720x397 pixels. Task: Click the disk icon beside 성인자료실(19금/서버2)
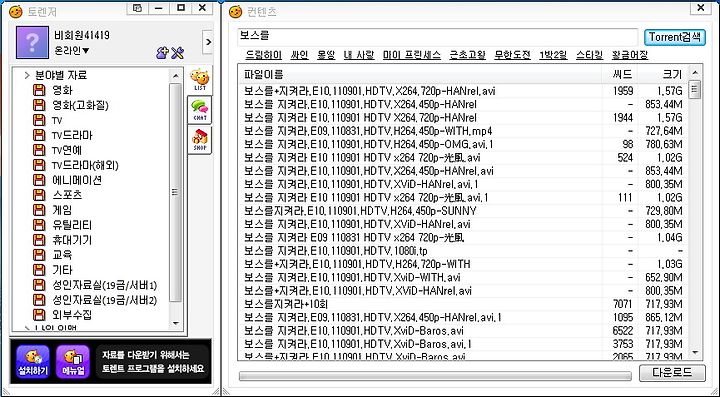[39, 300]
